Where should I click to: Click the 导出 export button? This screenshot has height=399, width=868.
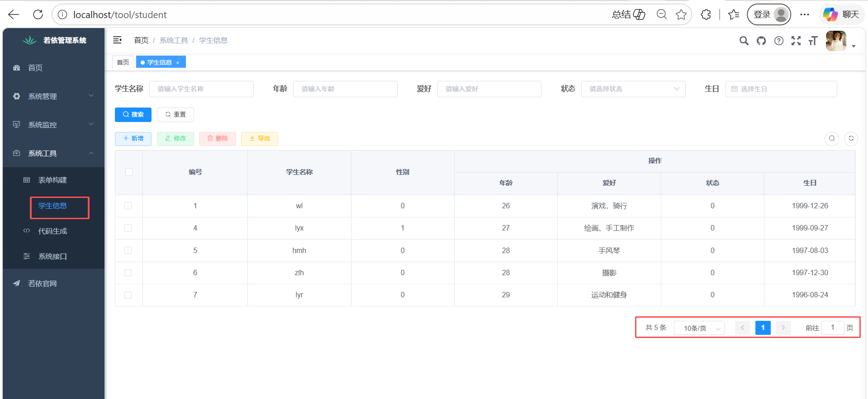(260, 139)
